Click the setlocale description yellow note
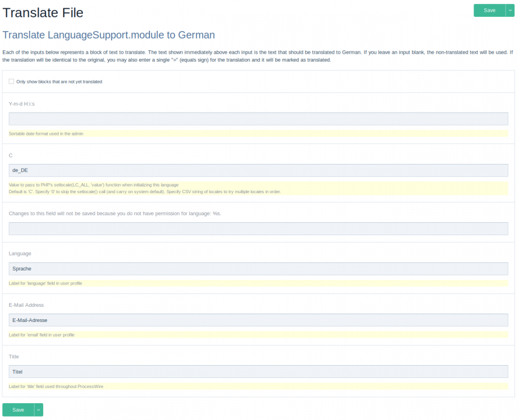This screenshot has width=519, height=420. click(x=146, y=188)
